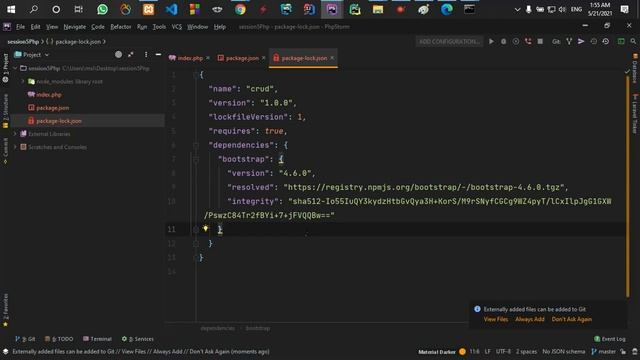Image resolution: width=640 pixels, height=360 pixels.
Task: Open the Database side panel
Action: [635, 69]
